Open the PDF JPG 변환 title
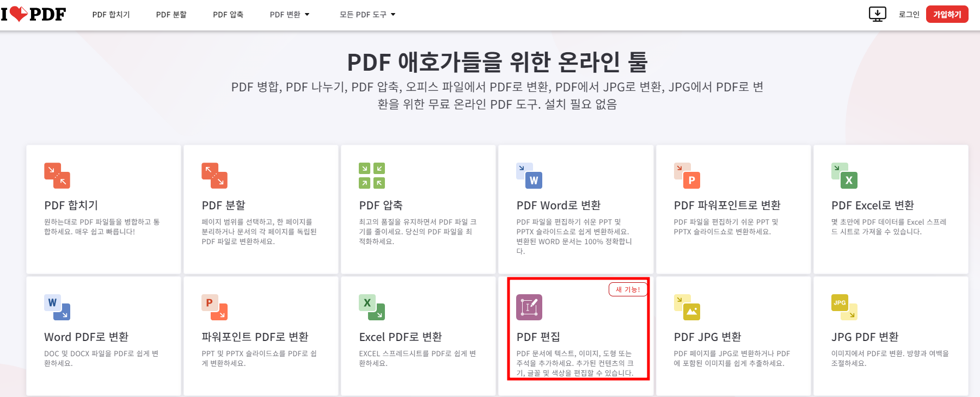 pyautogui.click(x=708, y=337)
